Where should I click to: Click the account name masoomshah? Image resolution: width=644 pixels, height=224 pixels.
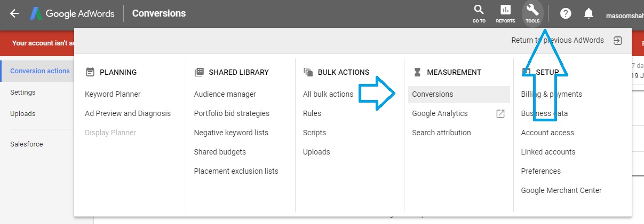click(625, 16)
